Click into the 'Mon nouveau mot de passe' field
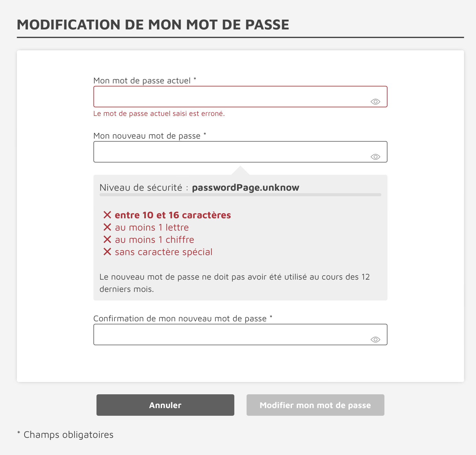The height and width of the screenshot is (455, 476). 230,152
